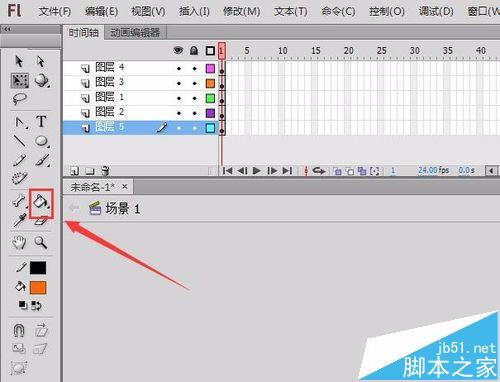
Task: Select the Pen tool
Action: coord(20,122)
